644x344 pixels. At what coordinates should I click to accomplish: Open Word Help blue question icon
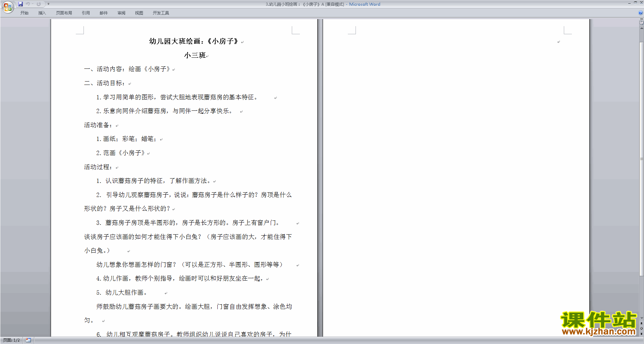[641, 13]
